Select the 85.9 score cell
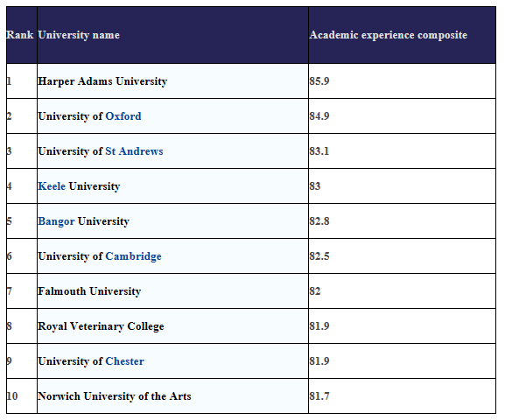 [x=402, y=81]
